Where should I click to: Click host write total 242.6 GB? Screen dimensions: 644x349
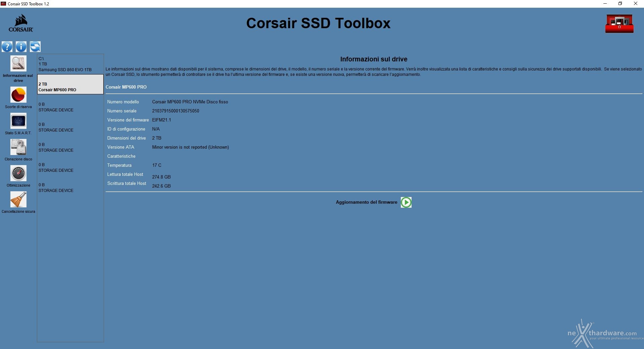[x=161, y=186]
